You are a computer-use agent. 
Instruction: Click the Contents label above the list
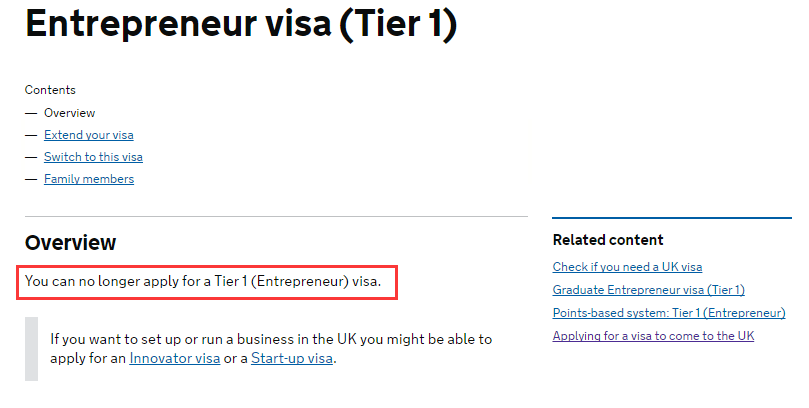pos(50,90)
